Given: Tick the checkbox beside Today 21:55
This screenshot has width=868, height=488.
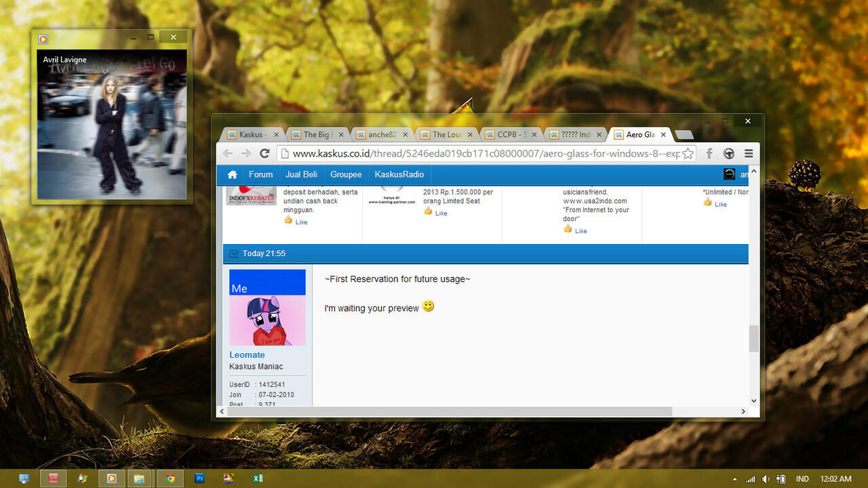Looking at the screenshot, I should (234, 253).
